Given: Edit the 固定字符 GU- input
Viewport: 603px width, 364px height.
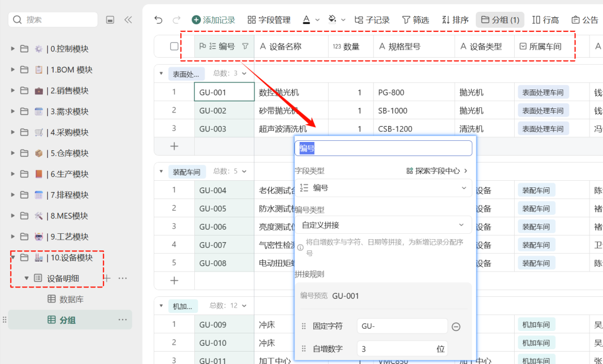Looking at the screenshot, I should point(402,326).
